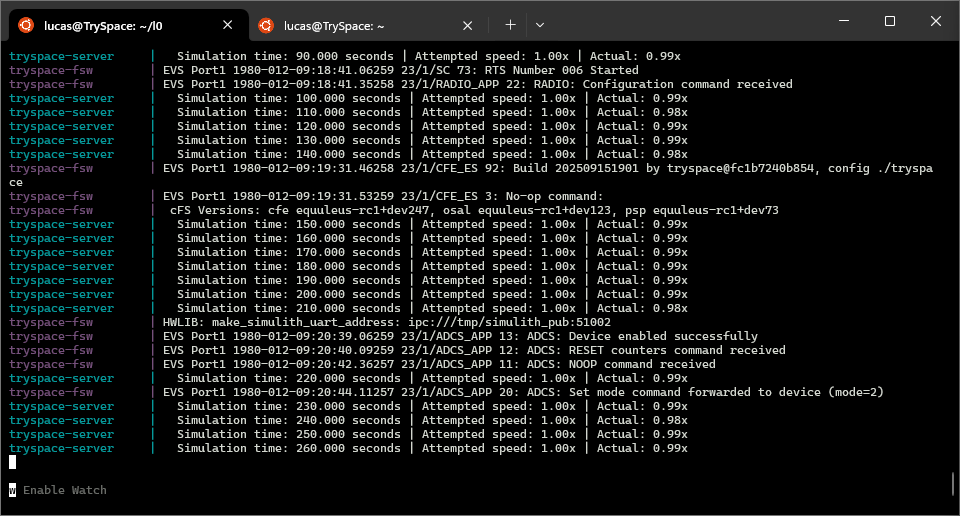
Task: Click the Ubuntu icon on first tab
Action: pyautogui.click(x=26, y=25)
